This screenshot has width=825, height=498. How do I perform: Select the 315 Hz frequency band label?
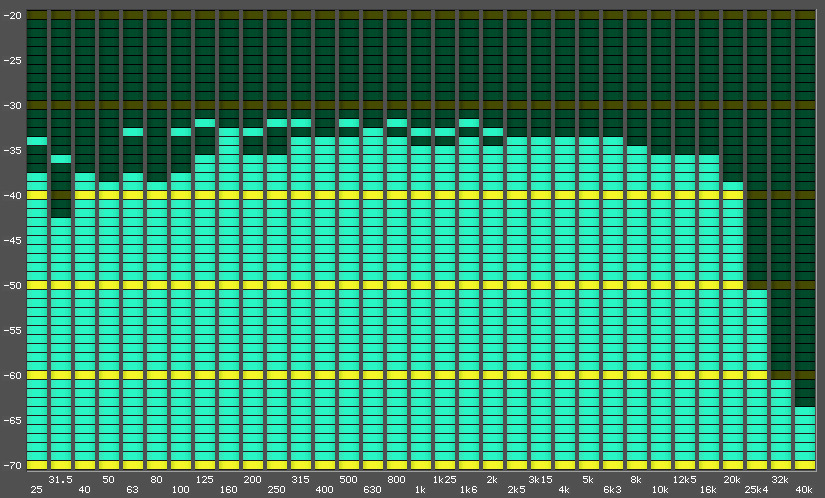pos(300,480)
